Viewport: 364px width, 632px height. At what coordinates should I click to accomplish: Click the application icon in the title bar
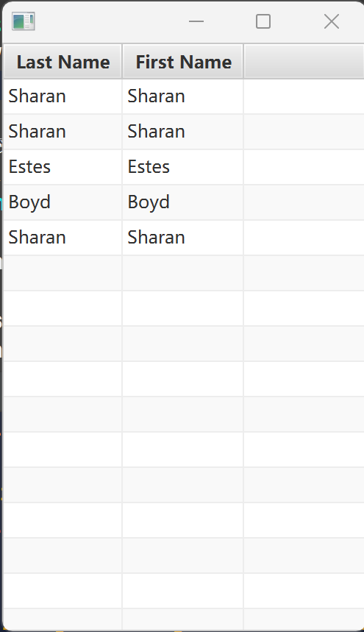click(x=24, y=21)
